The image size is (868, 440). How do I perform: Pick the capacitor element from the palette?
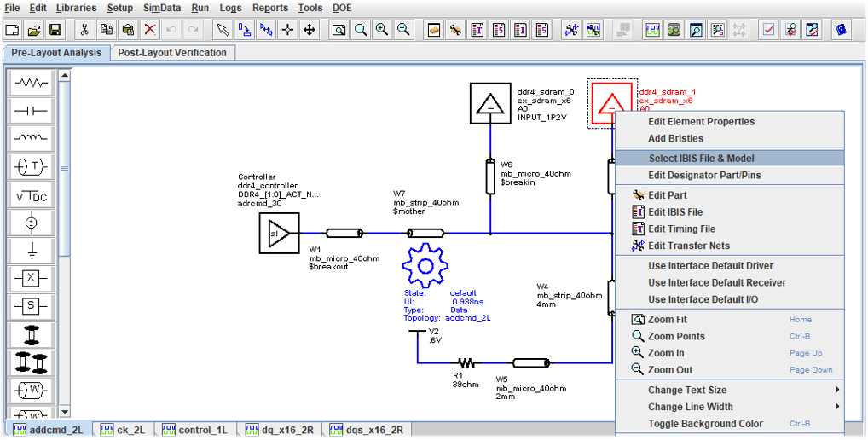tap(32, 111)
